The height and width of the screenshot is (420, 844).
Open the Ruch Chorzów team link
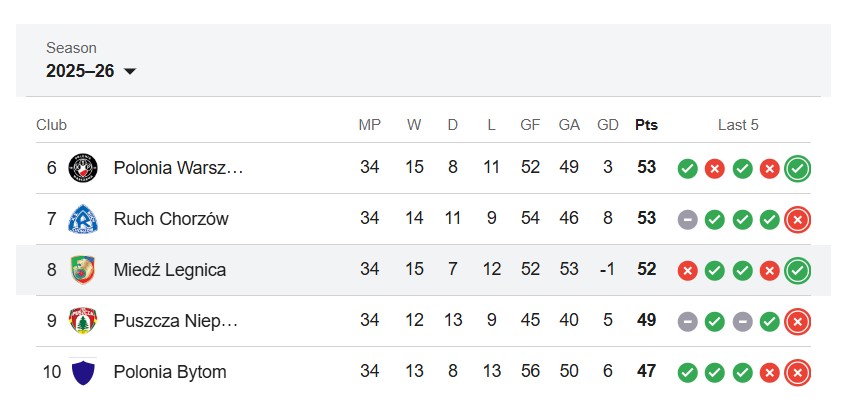171,219
